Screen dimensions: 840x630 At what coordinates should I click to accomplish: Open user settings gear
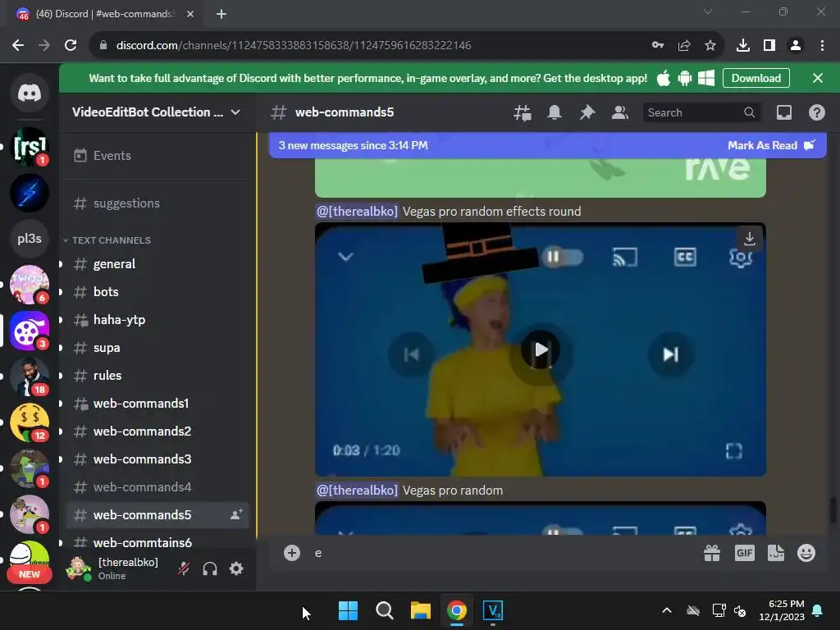tap(236, 568)
